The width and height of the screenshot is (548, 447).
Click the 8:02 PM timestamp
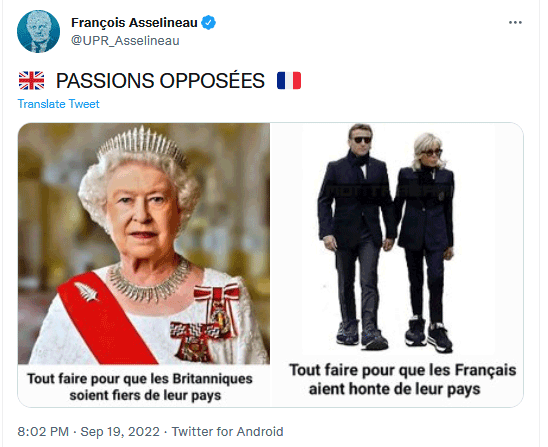point(43,432)
